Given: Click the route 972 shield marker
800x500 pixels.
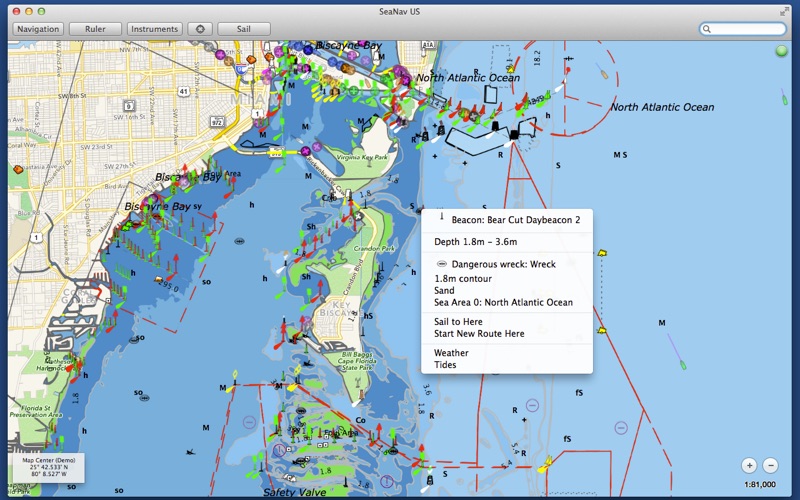Looking at the screenshot, I should point(217,122).
